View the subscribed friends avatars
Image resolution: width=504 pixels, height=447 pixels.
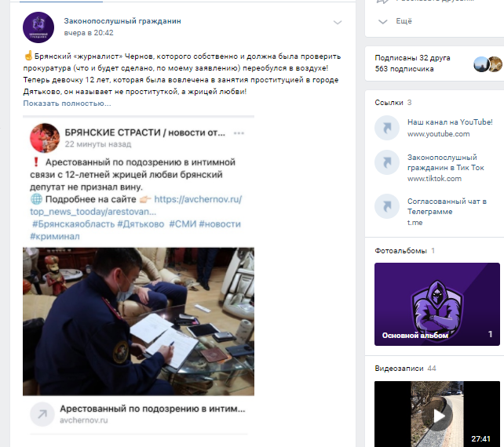coord(488,64)
